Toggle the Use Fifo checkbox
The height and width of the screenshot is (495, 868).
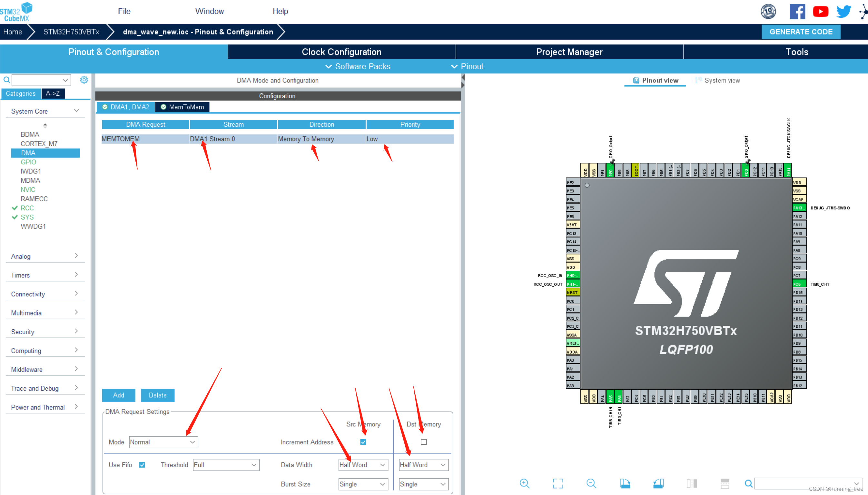click(142, 465)
